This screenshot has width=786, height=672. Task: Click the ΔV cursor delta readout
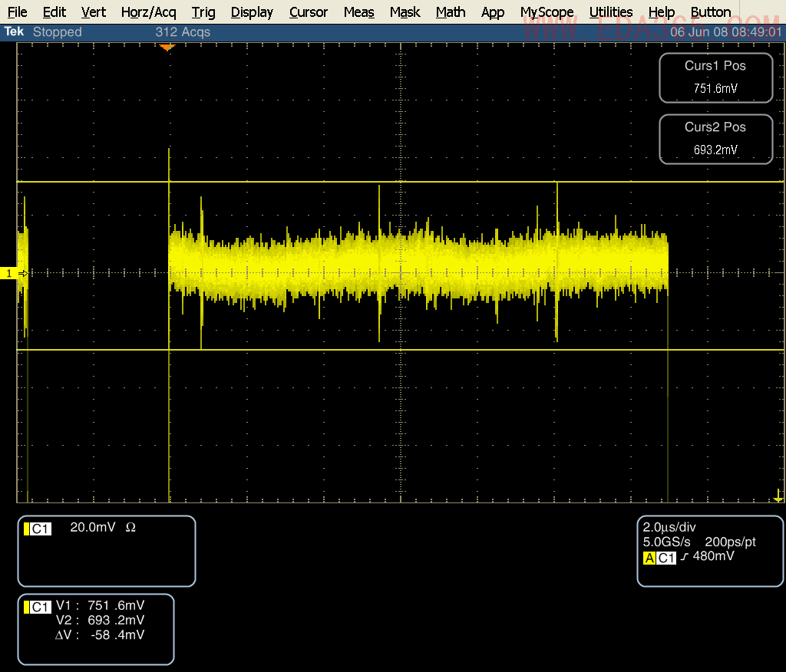(100, 634)
